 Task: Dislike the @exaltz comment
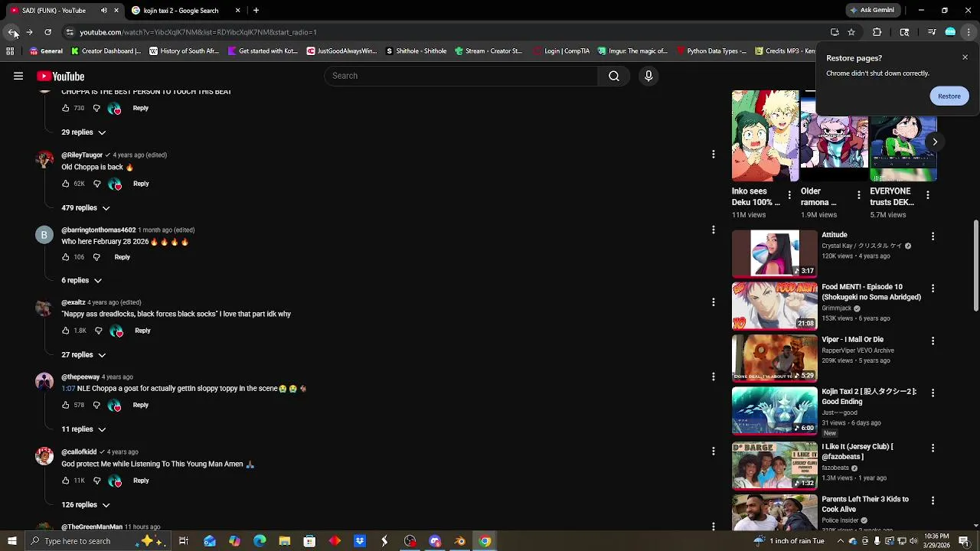(x=98, y=331)
